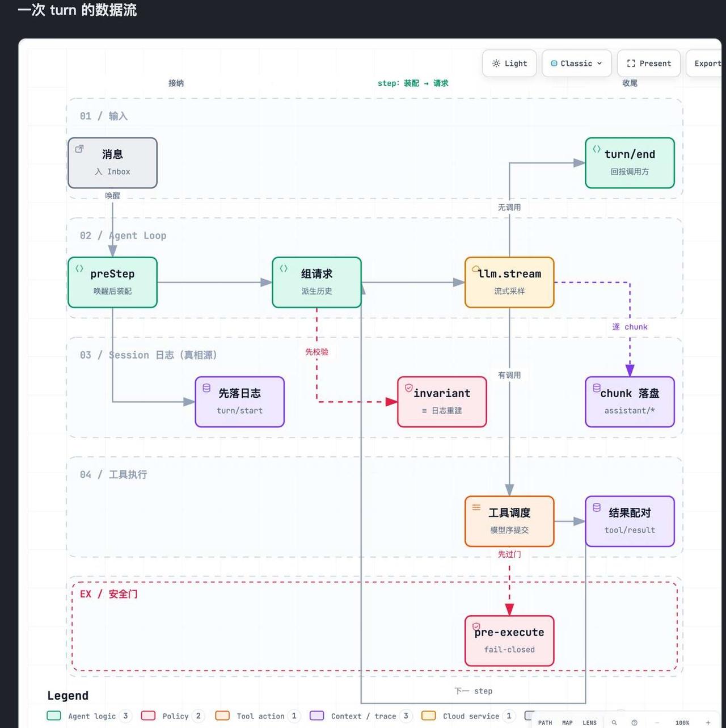Click the step: 装配 → 请求 label
The height and width of the screenshot is (728, 726).
pyautogui.click(x=413, y=83)
